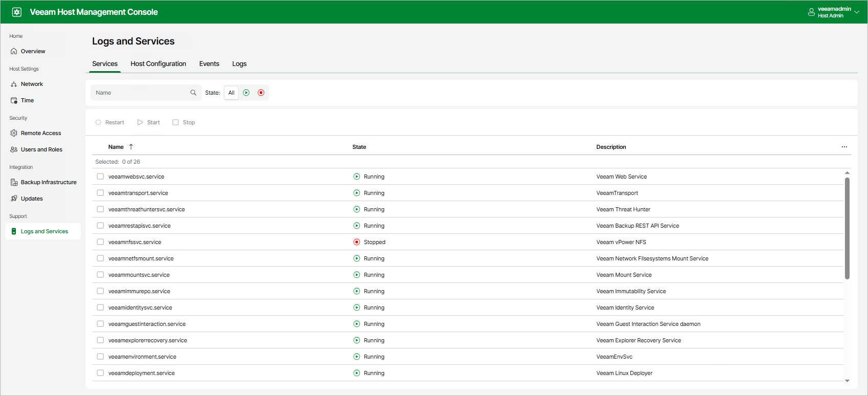This screenshot has width=868, height=396.
Task: Check the veeamwebsvc.service checkbox
Action: click(100, 177)
